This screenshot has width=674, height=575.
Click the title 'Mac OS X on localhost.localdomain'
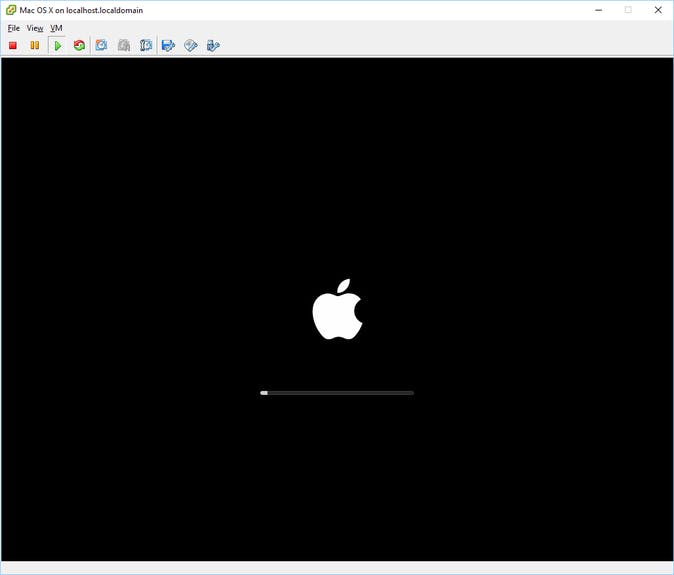point(81,10)
